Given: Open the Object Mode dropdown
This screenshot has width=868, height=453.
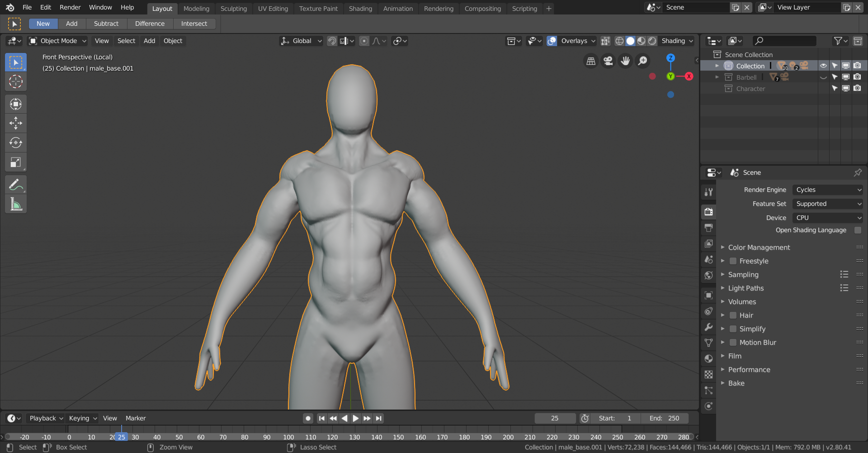Looking at the screenshot, I should [57, 41].
